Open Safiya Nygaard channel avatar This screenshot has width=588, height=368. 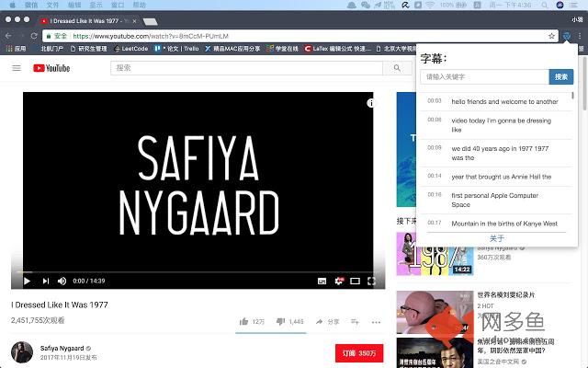click(x=22, y=352)
